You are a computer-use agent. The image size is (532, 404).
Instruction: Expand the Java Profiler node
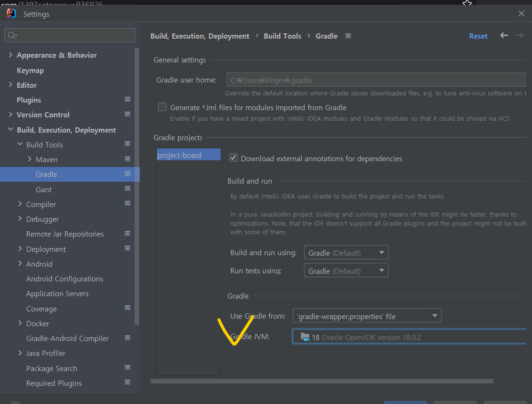click(20, 353)
